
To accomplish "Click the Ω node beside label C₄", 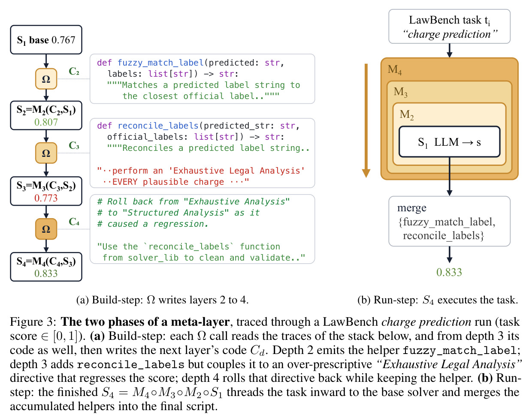I will coord(46,229).
